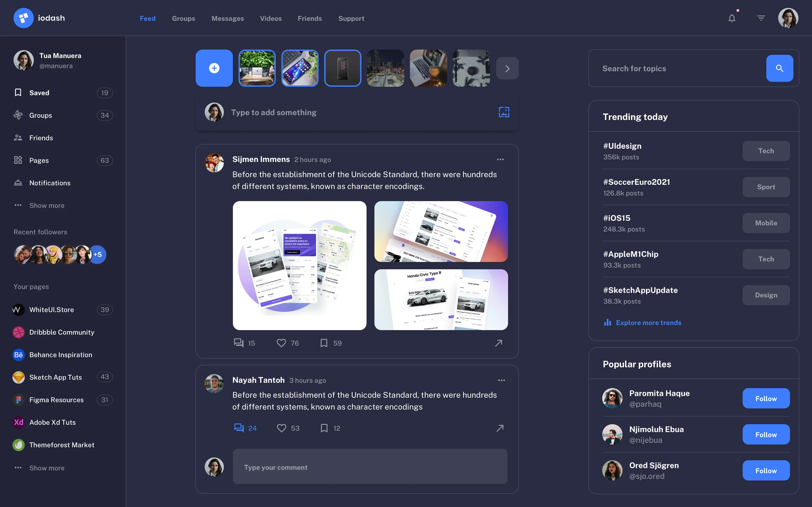Like Sijmen Immens's post with the heart
Screen dimensions: 812x507
(281, 343)
